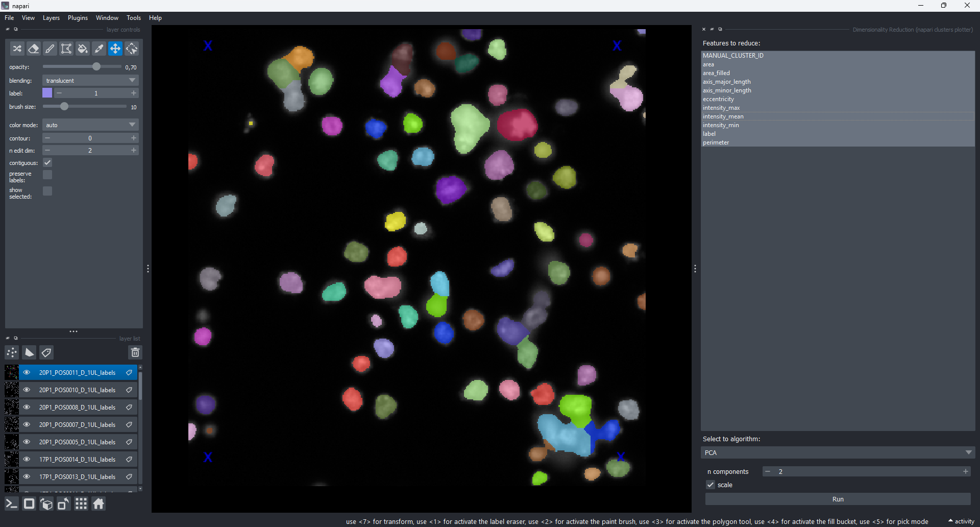
Task: Add a new points layer
Action: tap(12, 352)
